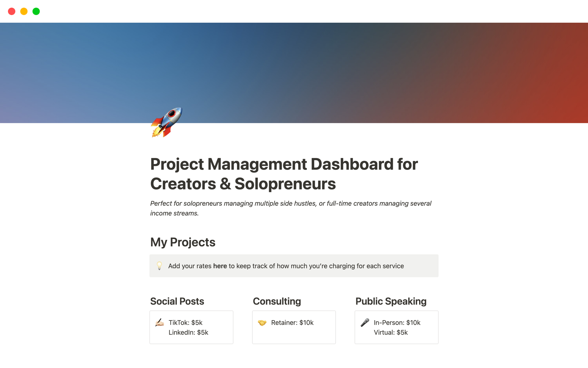588x368 pixels.
Task: Click the "Retainer: $10k" rate text
Action: (x=292, y=323)
